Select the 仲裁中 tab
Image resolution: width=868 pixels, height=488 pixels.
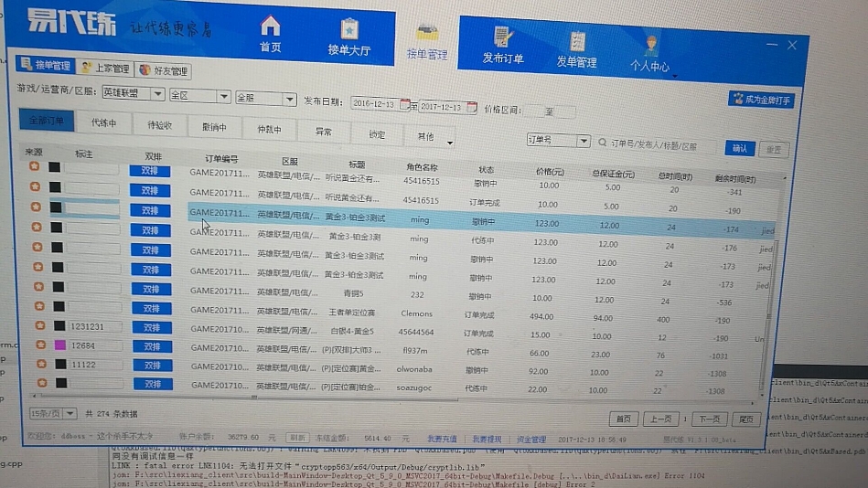pyautogui.click(x=270, y=130)
